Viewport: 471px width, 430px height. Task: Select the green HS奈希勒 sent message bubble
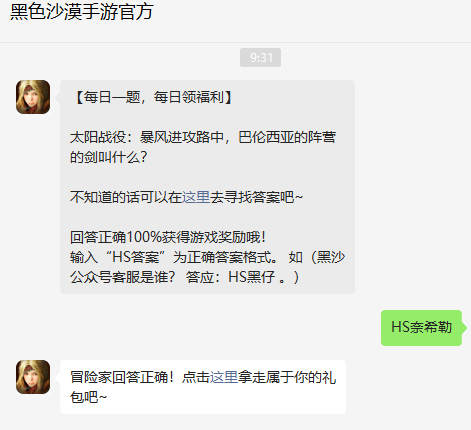(x=421, y=328)
